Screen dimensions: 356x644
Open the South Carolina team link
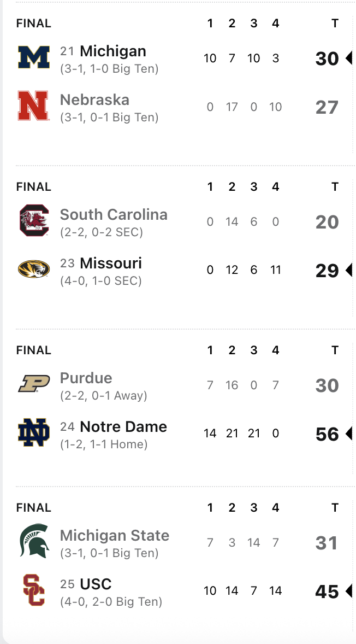click(114, 215)
